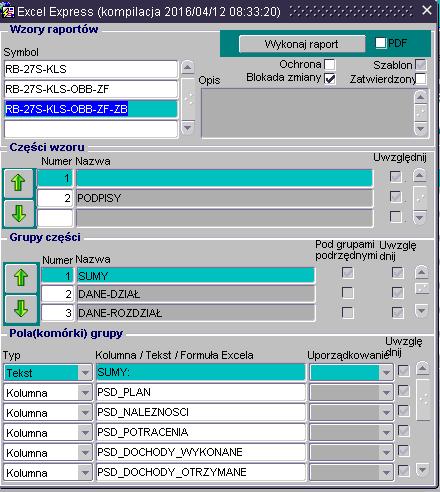Toggle Pod grupami podrzędnymi for DANE-ROZDZIAŁ
This screenshot has height=492, width=440.
pos(348,313)
